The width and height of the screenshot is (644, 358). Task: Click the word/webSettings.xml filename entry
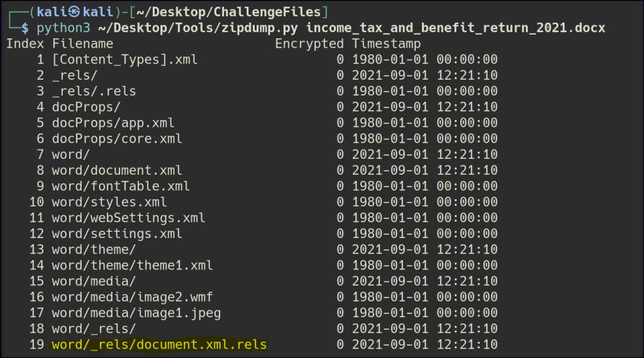(128, 218)
